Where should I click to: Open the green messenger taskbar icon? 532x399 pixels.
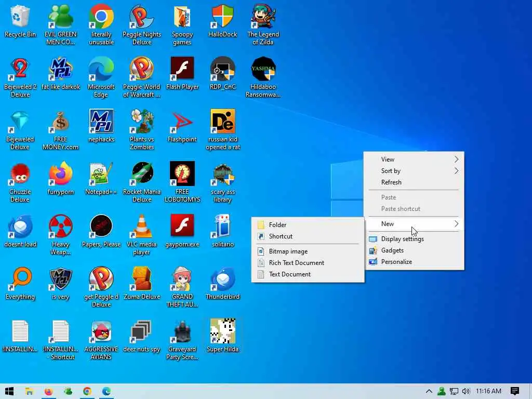click(68, 391)
